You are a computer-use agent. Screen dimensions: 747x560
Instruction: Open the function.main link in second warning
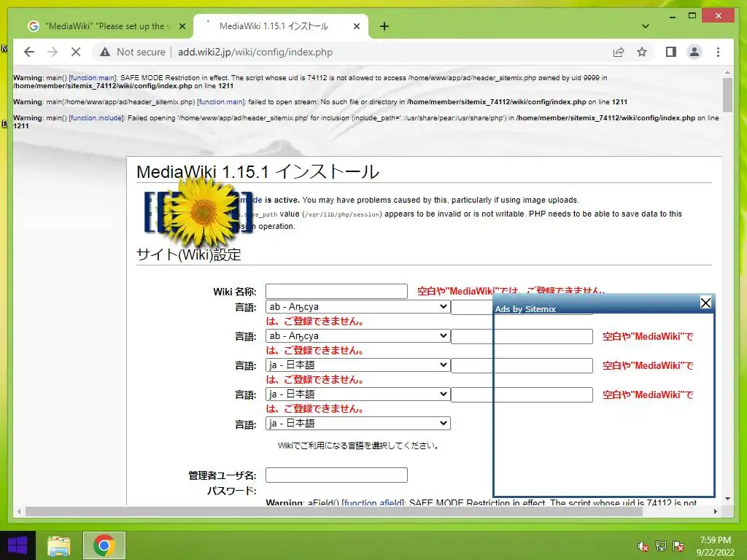220,102
